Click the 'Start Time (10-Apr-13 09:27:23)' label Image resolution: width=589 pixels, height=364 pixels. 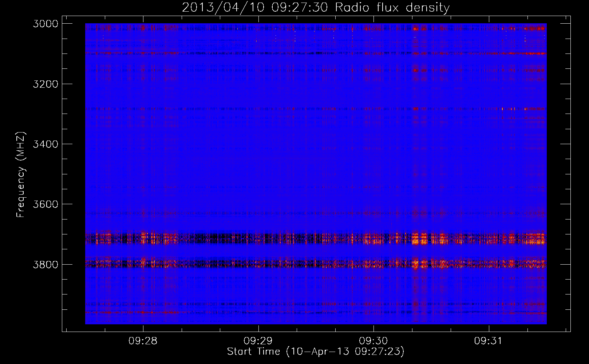point(316,352)
